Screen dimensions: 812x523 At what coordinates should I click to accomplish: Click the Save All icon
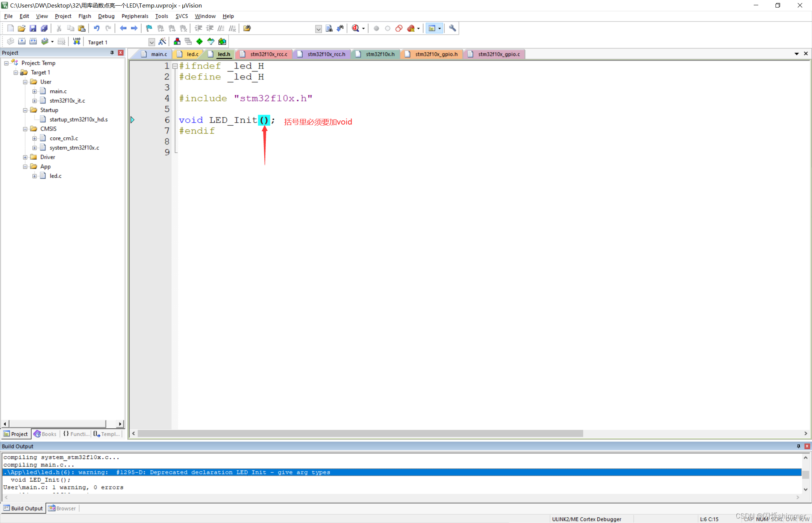[44, 28]
